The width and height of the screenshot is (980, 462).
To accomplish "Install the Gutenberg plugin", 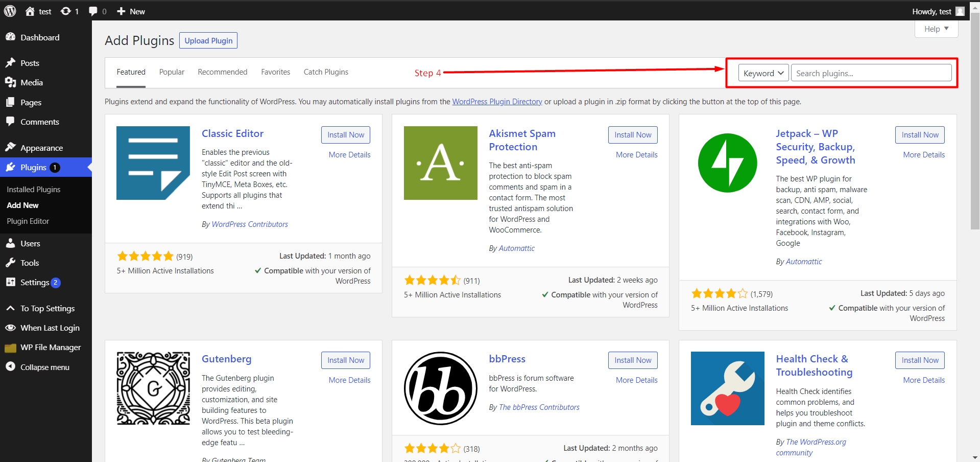I will click(346, 360).
